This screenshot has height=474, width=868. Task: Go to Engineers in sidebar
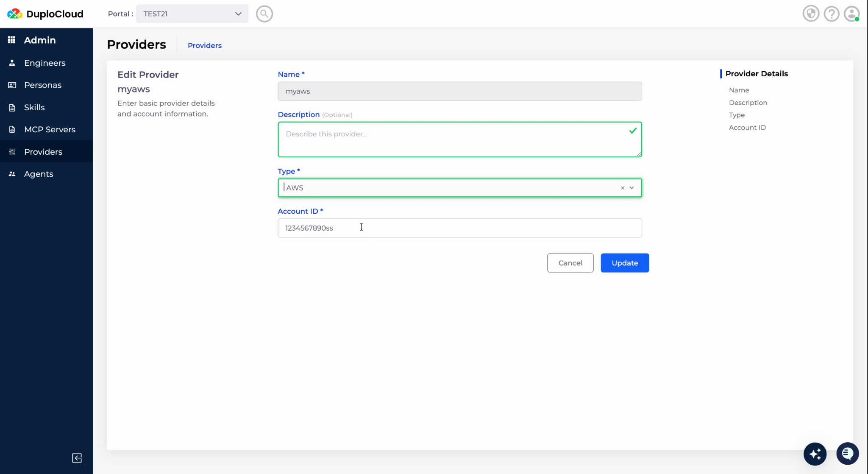(45, 63)
